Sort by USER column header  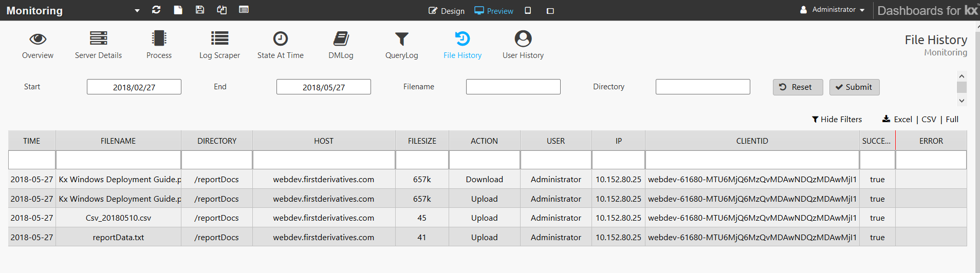coord(556,141)
